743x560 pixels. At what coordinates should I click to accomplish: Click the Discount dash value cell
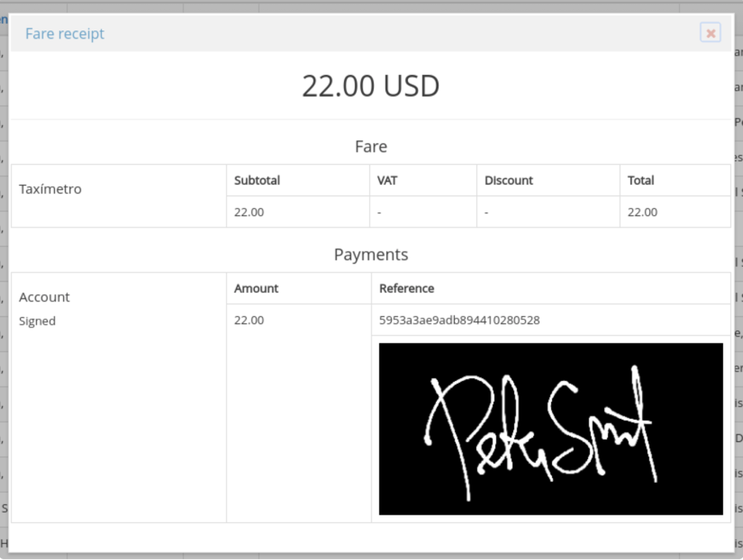pos(487,212)
